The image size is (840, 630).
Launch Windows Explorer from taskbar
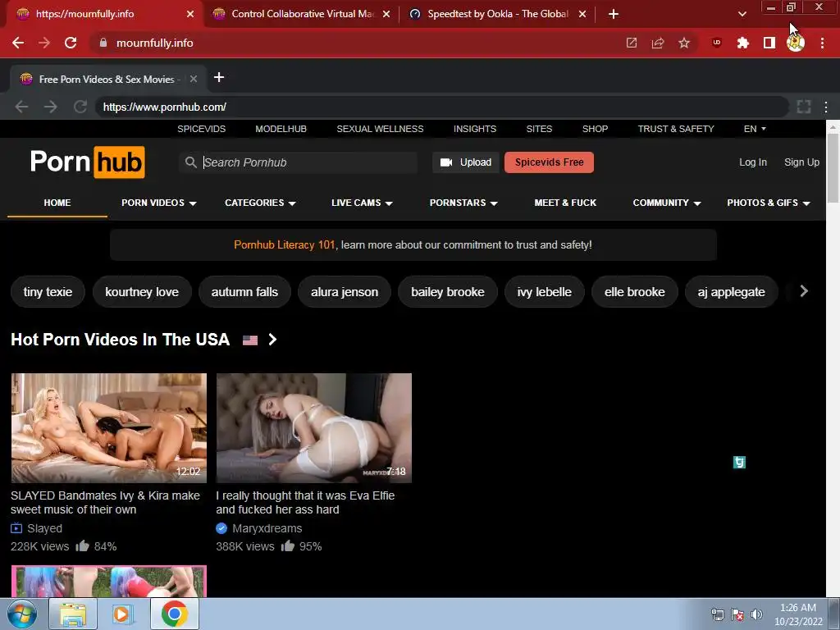click(73, 614)
